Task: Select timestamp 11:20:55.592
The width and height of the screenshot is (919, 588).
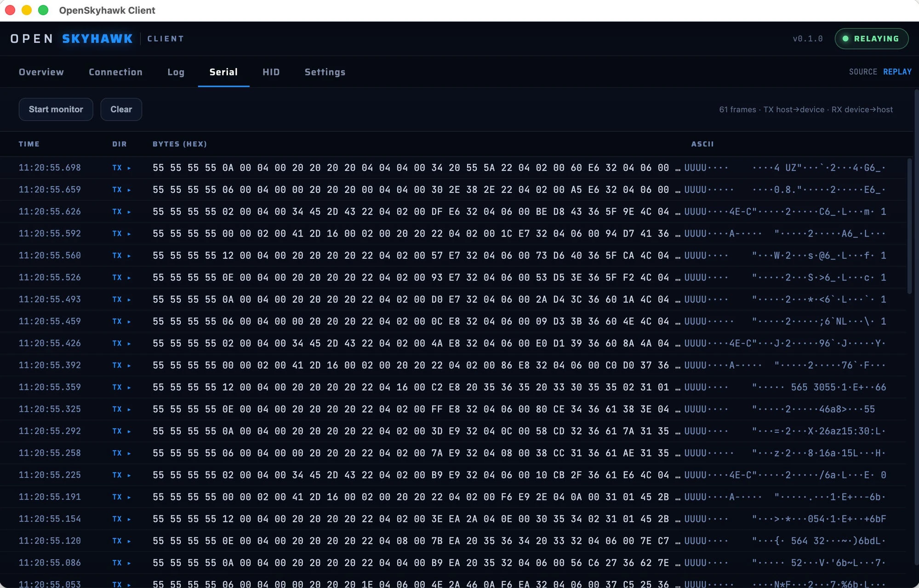Action: click(50, 233)
